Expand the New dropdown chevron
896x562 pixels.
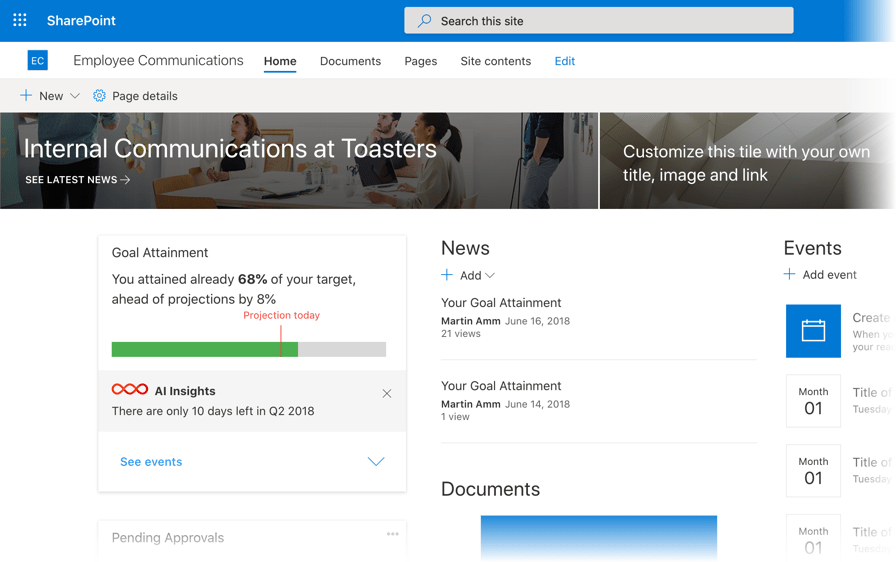coord(74,96)
